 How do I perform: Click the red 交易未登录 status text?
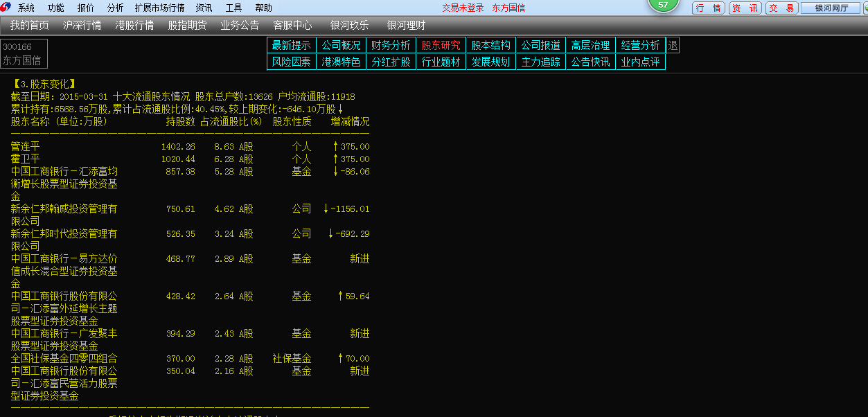coord(463,8)
